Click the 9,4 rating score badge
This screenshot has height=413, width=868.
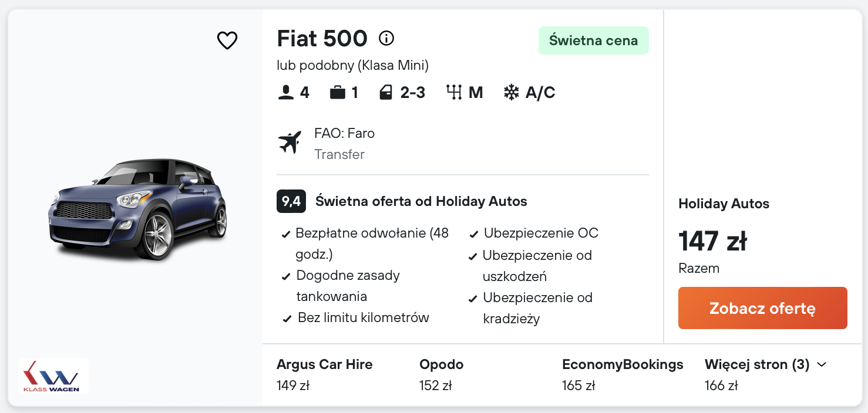click(x=291, y=202)
